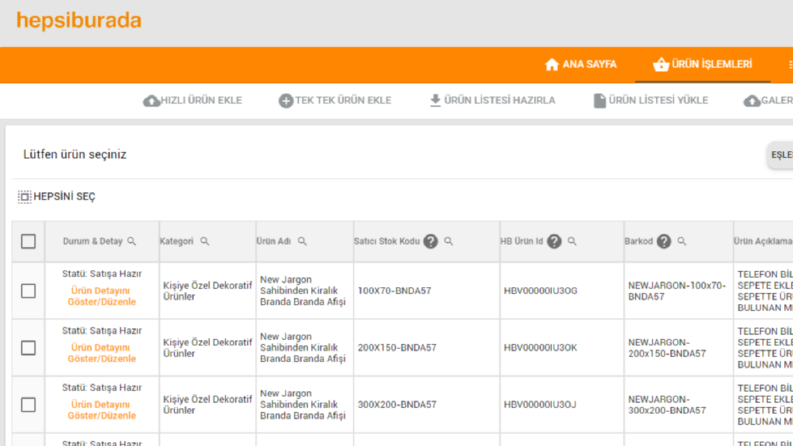The image size is (793, 446).
Task: Click search icon in Barkod column
Action: tap(682, 241)
